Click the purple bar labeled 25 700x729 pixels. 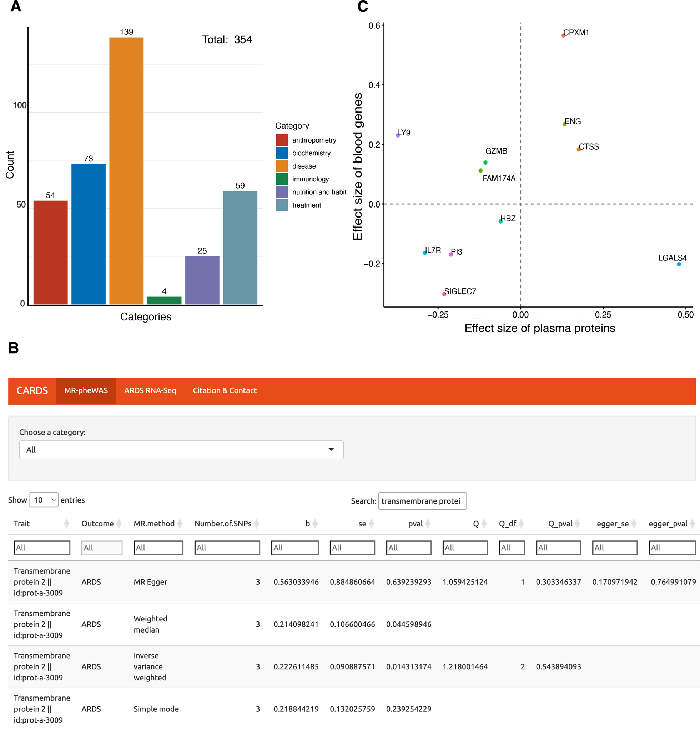pos(202,280)
